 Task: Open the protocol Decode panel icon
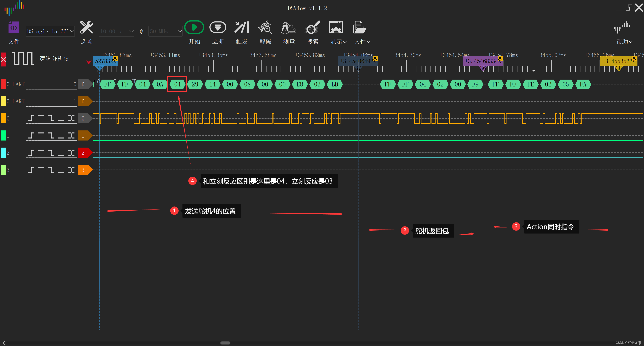tap(265, 27)
